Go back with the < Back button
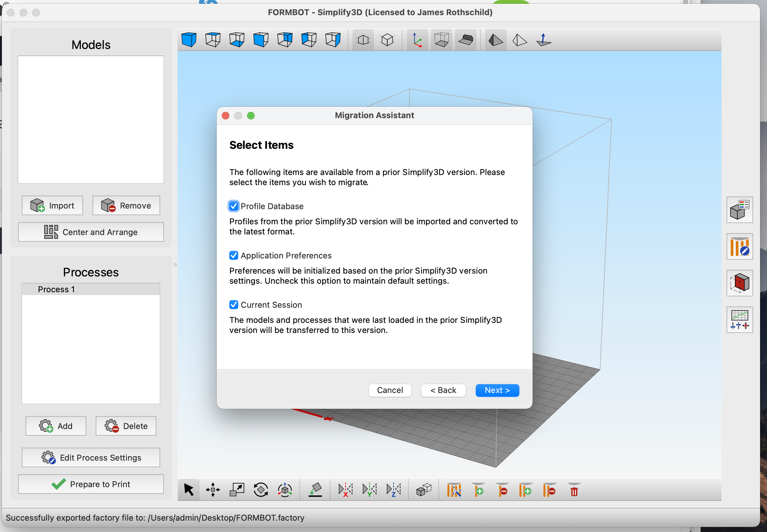The height and width of the screenshot is (532, 767). (x=443, y=390)
